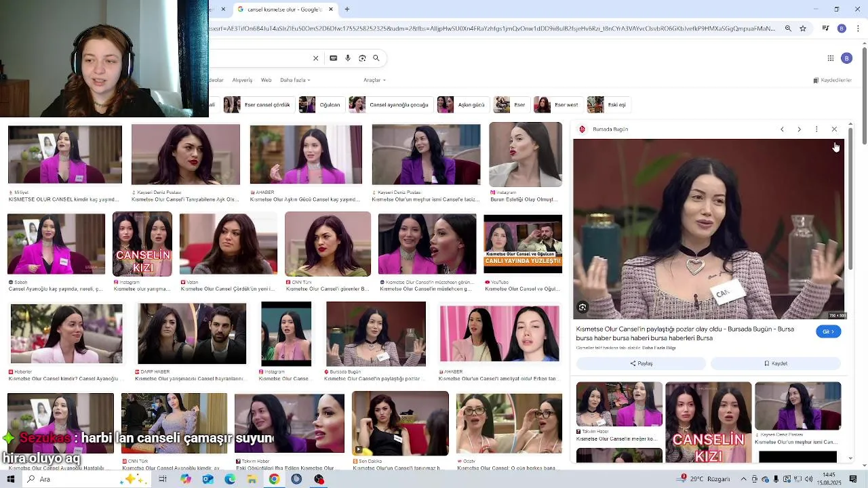Expand the 'Araçlar' tools dropdown
The height and width of the screenshot is (488, 868).
[x=374, y=80]
